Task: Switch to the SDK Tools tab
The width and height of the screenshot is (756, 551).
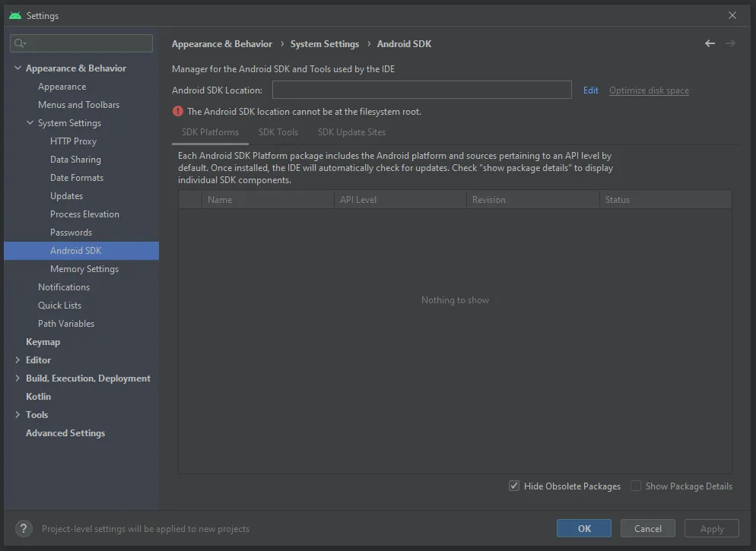Action: pyautogui.click(x=278, y=132)
